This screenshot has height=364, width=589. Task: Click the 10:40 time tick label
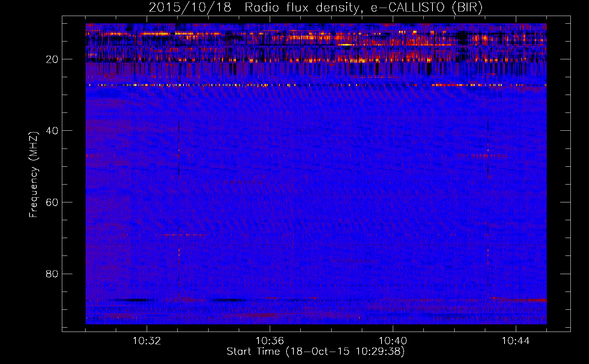point(393,341)
